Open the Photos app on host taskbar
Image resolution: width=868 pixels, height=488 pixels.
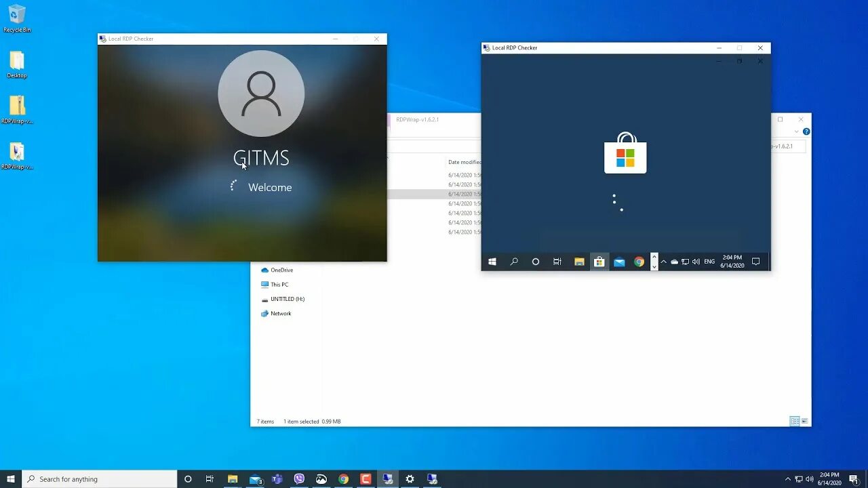pyautogui.click(x=321, y=479)
